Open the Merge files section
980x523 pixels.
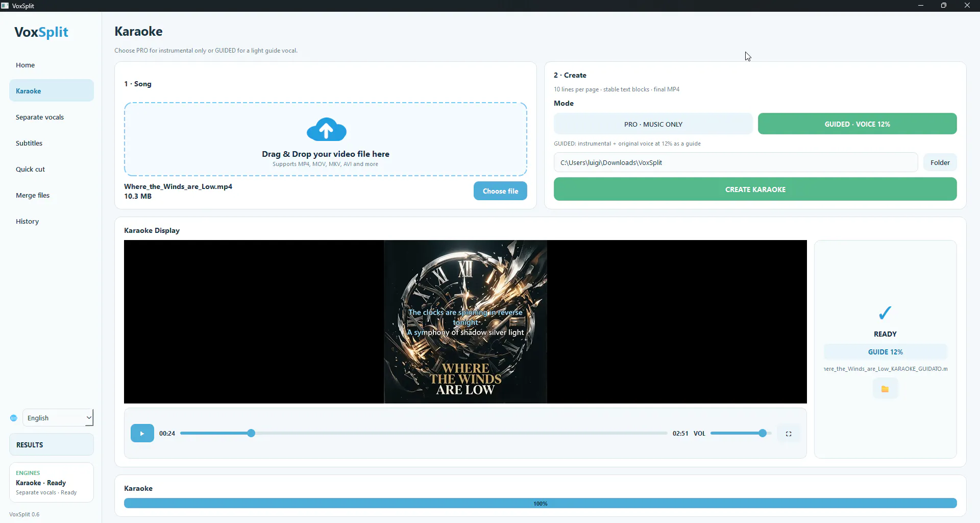[x=52, y=195]
